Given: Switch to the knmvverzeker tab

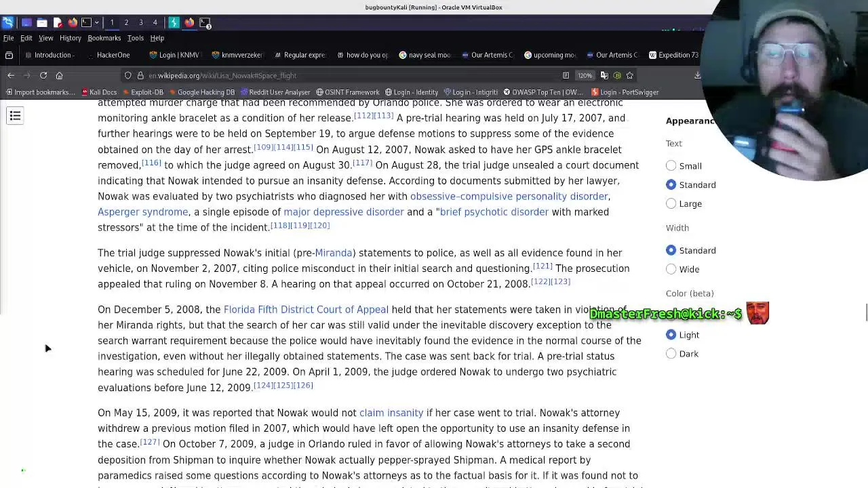Looking at the screenshot, I should coord(237,55).
